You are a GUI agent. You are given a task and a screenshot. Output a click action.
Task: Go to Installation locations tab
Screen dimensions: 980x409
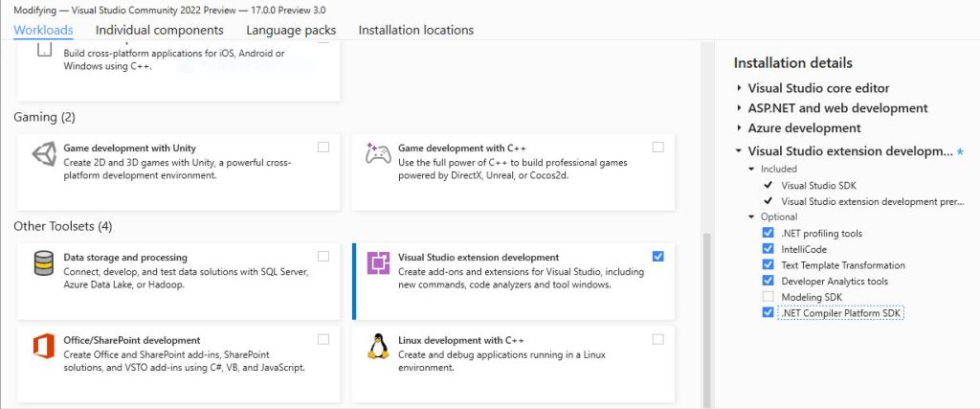[x=415, y=30]
